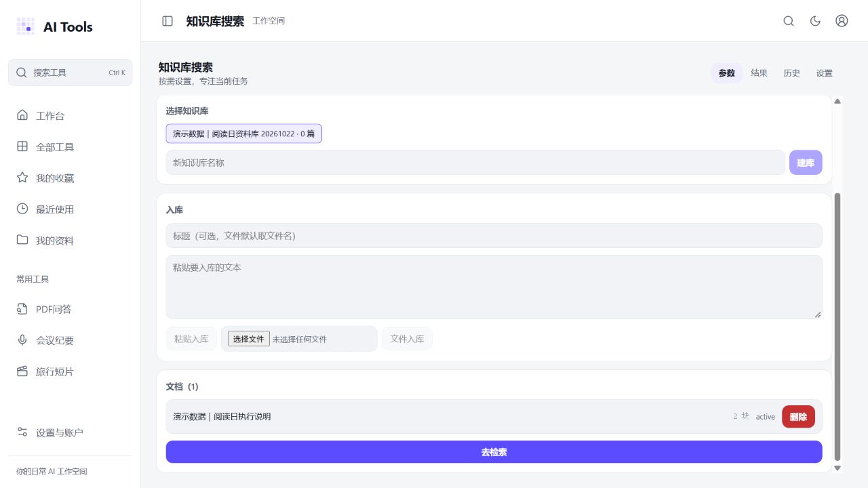Click the 2 块 chunk count
The height and width of the screenshot is (488, 868).
click(741, 416)
